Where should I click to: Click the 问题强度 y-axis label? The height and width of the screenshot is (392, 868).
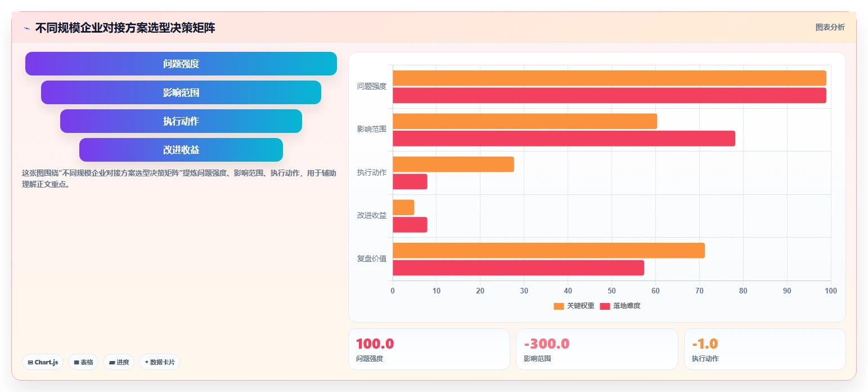372,87
